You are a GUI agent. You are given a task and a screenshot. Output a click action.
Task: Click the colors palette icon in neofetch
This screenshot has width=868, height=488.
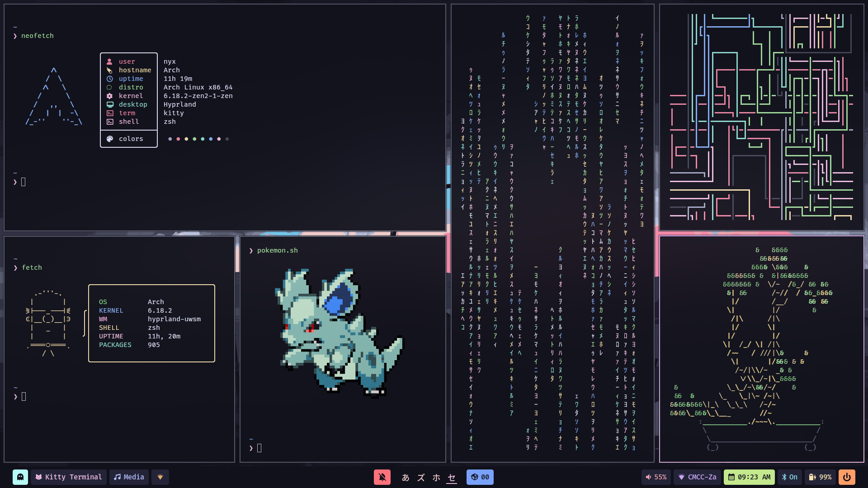(110, 139)
